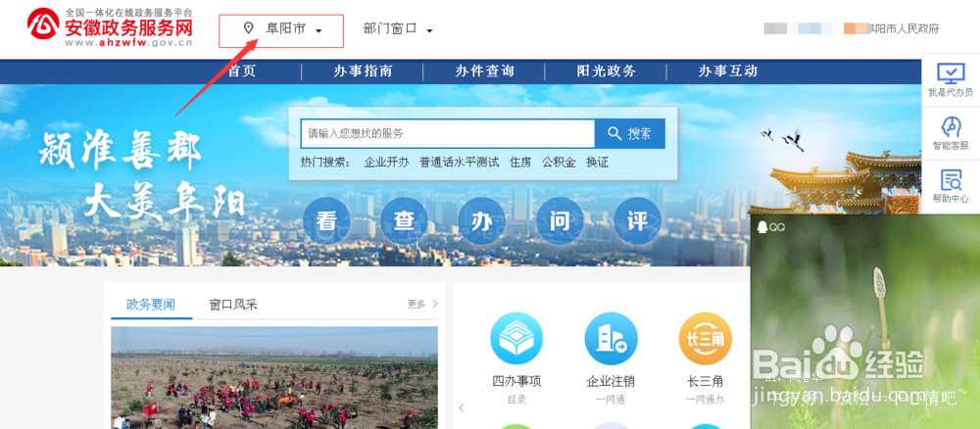This screenshot has width=980, height=429.
Task: Select hot search term 普通话水平测试
Action: click(460, 163)
